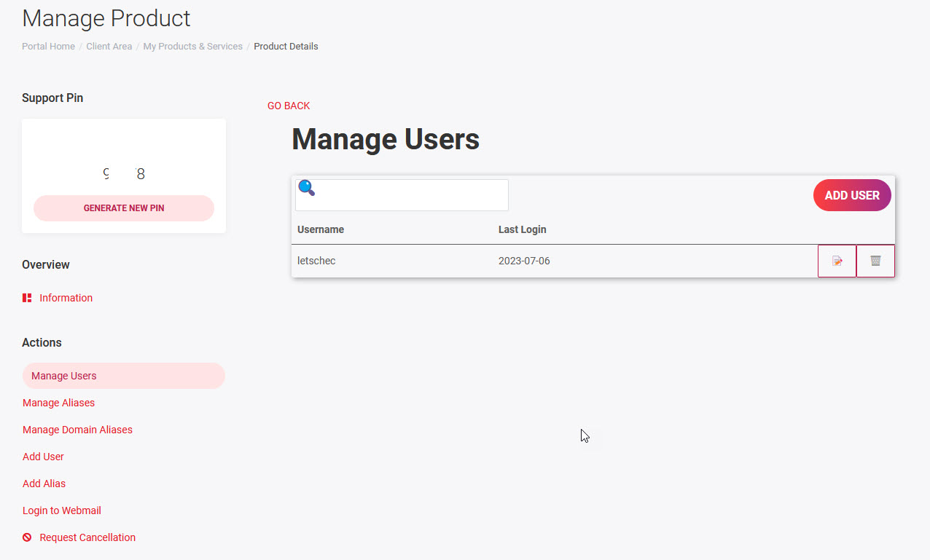The image size is (930, 560).
Task: Choose Add User in the Actions sidebar
Action: click(43, 457)
